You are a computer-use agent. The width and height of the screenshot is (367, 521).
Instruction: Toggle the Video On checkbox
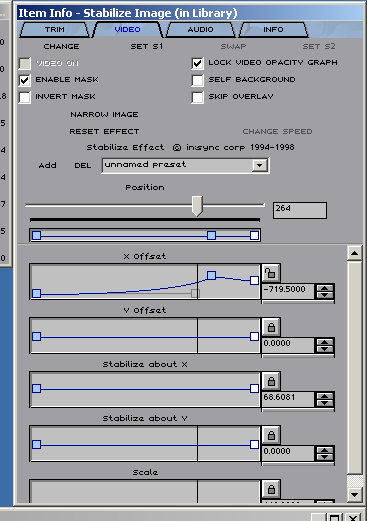[24, 63]
